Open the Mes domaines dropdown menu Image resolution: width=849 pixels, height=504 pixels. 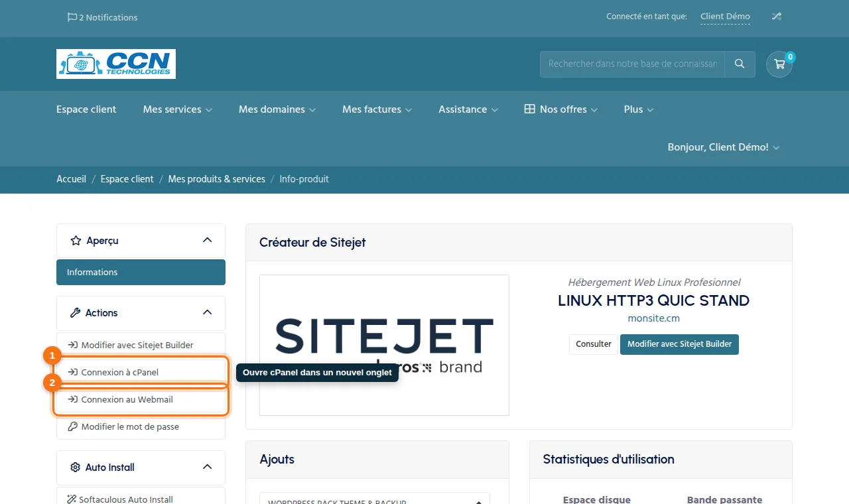tap(277, 109)
